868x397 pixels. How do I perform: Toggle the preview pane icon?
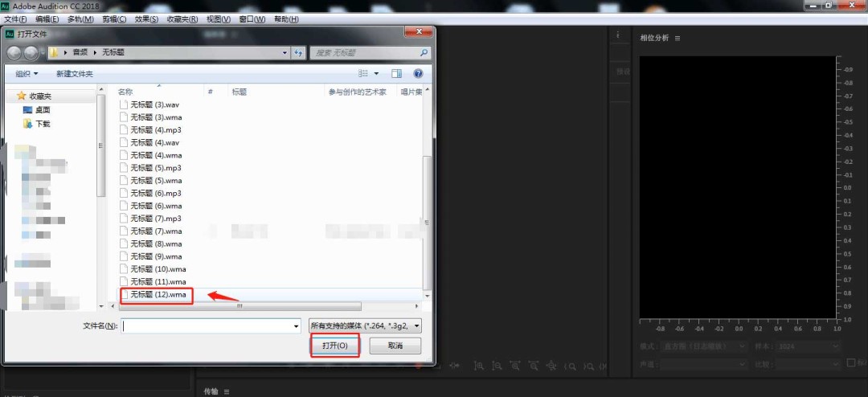tap(396, 73)
